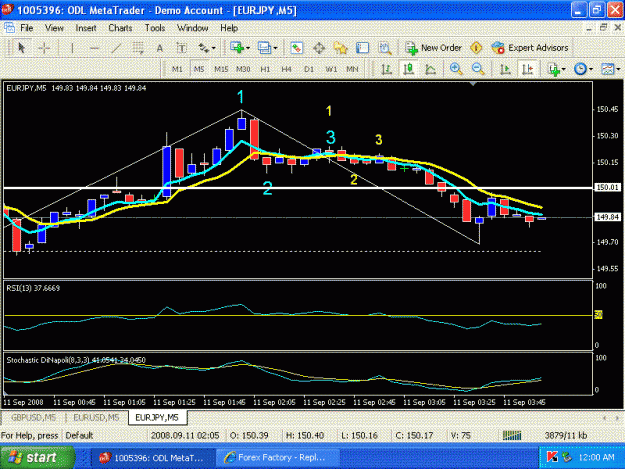The image size is (625, 469).
Task: Display chart as bar chart
Action: point(386,69)
